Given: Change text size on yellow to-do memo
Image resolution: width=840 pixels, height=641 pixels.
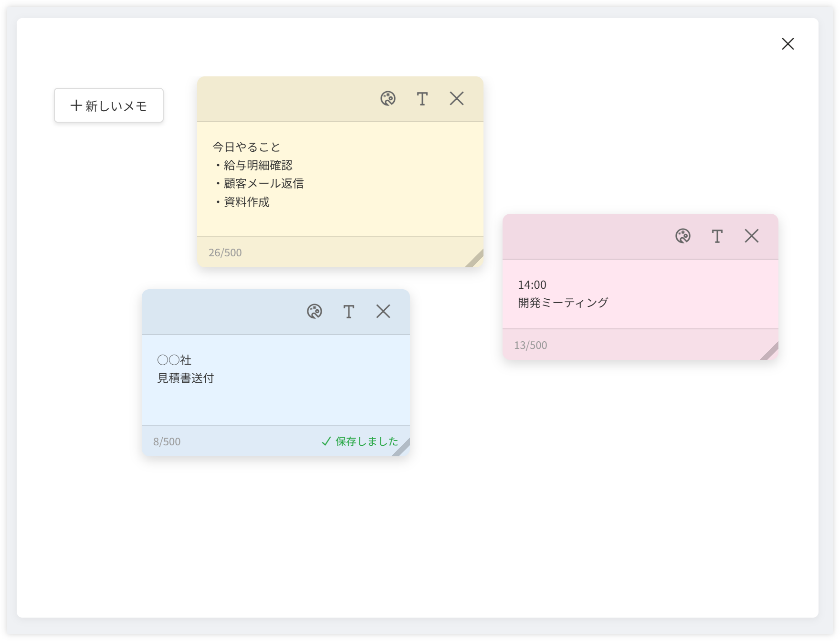Looking at the screenshot, I should point(422,99).
